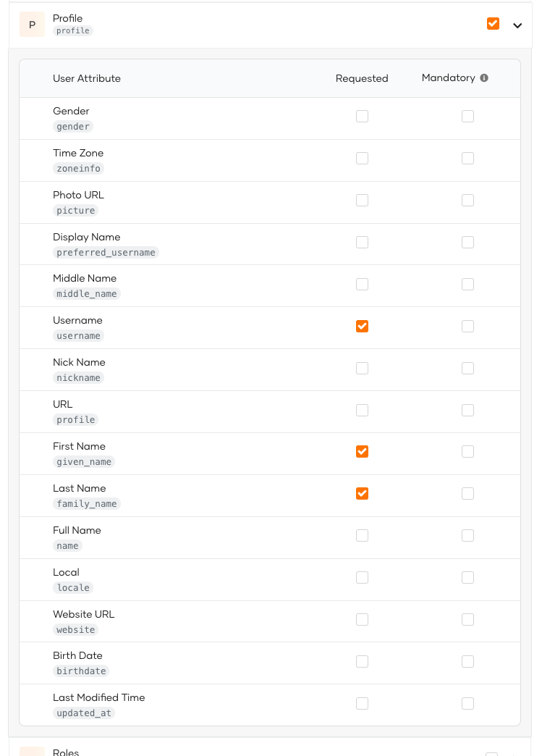Click the P Profile scope icon

(32, 24)
